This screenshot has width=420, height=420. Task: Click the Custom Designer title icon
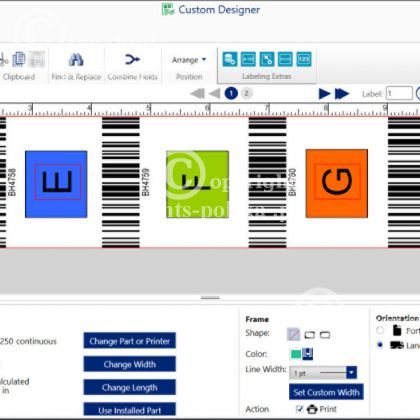click(168, 9)
